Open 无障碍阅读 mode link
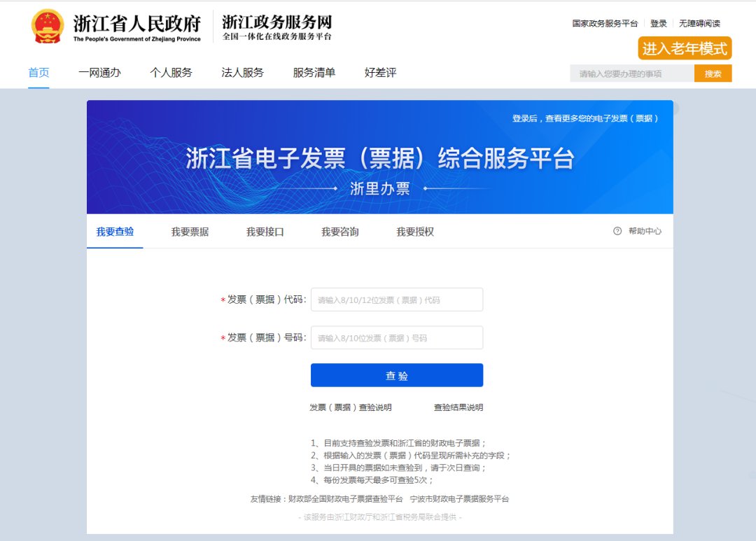 coord(699,23)
